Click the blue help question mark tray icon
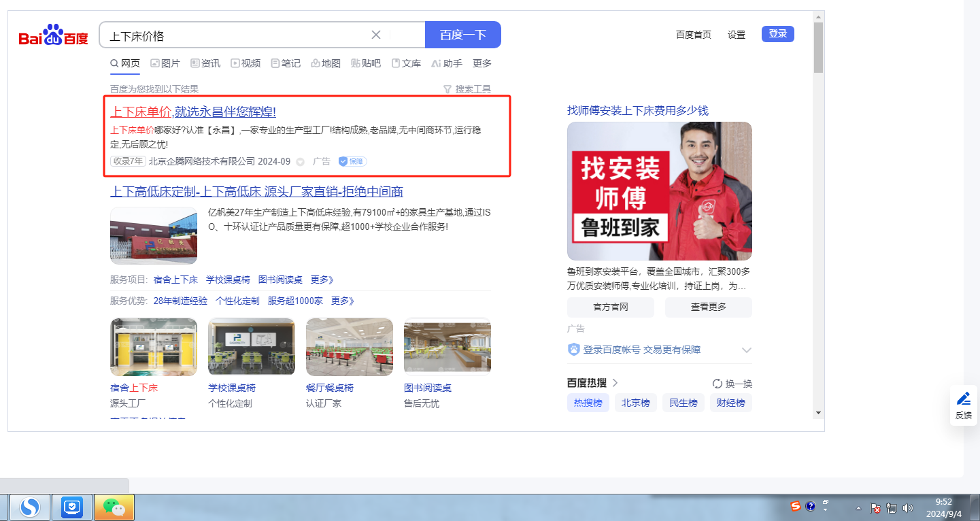The width and height of the screenshot is (980, 521). click(x=811, y=506)
